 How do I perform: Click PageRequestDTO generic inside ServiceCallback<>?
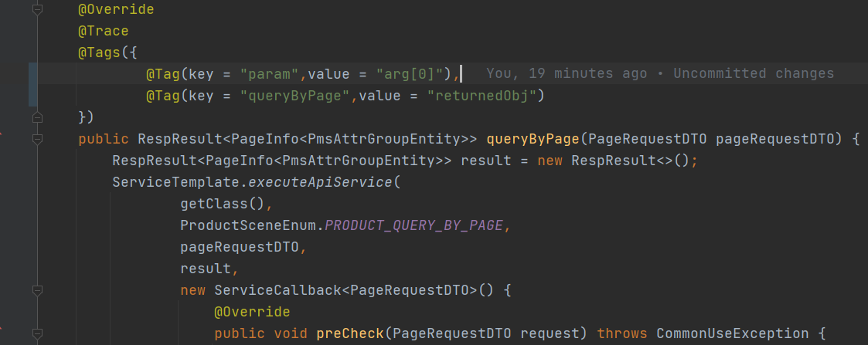[x=410, y=290]
